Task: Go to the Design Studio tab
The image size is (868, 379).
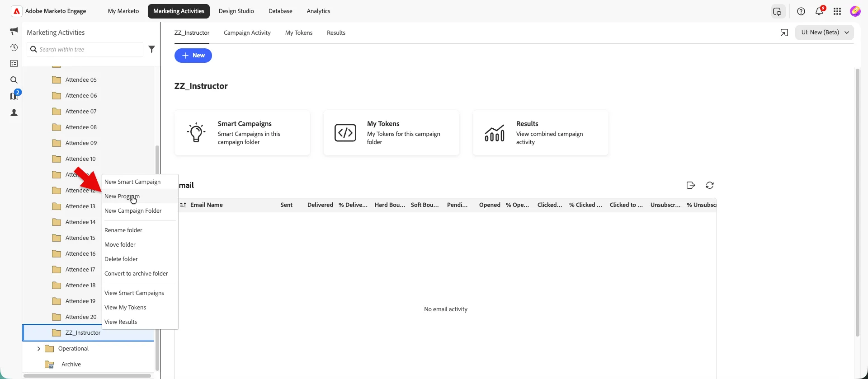Action: (236, 11)
